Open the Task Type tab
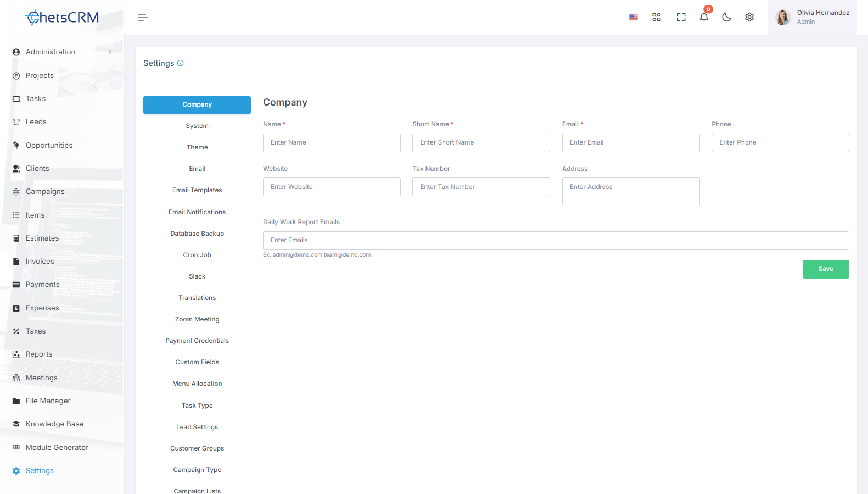868x494 pixels. click(197, 406)
